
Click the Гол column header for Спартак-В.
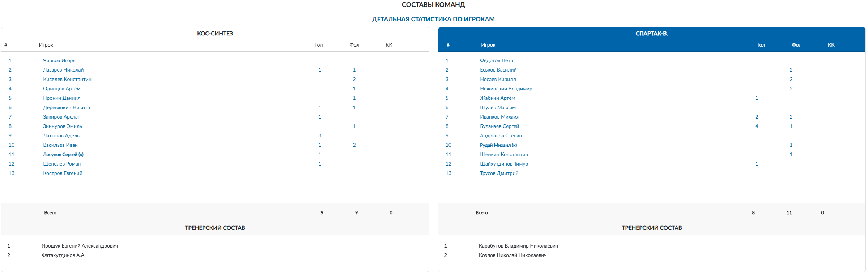(x=761, y=45)
